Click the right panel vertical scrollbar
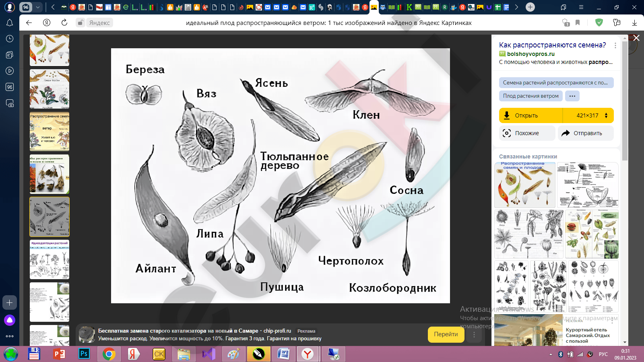 pos(625,101)
